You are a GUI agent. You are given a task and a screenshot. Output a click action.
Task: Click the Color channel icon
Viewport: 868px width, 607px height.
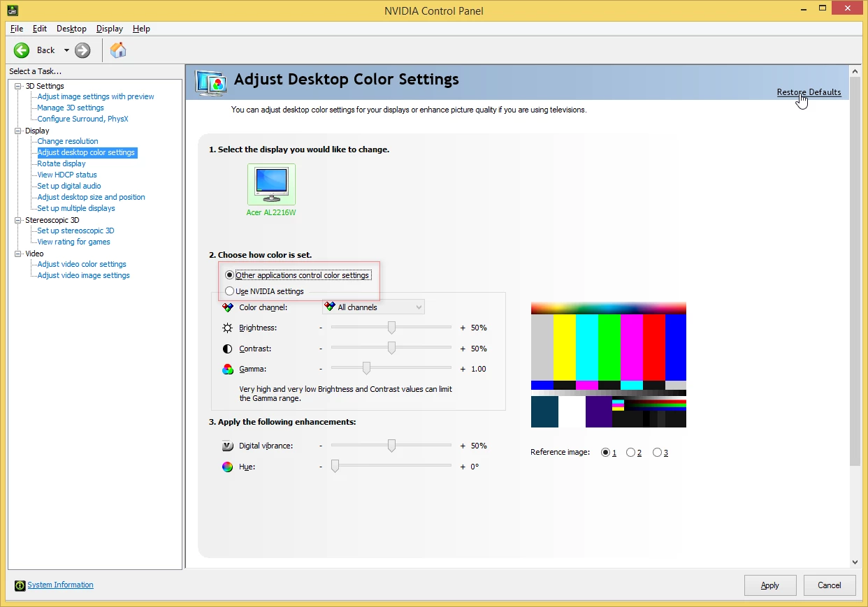point(228,307)
